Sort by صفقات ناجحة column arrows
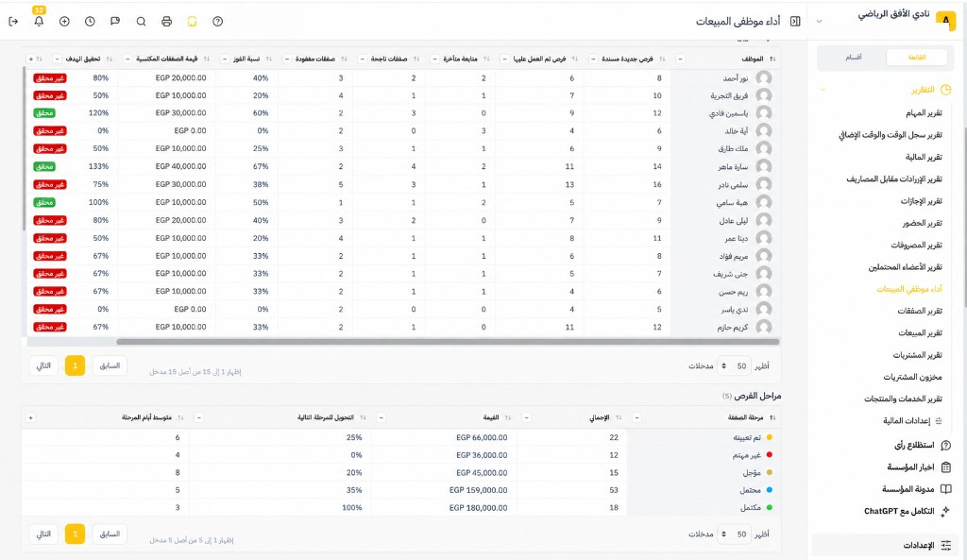The width and height of the screenshot is (967, 560). click(x=416, y=59)
